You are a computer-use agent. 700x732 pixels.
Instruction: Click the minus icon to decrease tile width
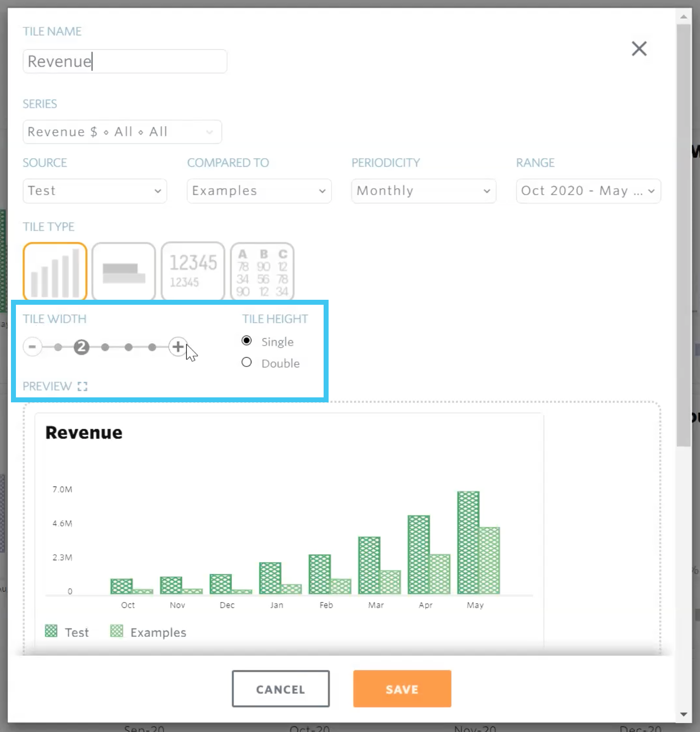[32, 347]
